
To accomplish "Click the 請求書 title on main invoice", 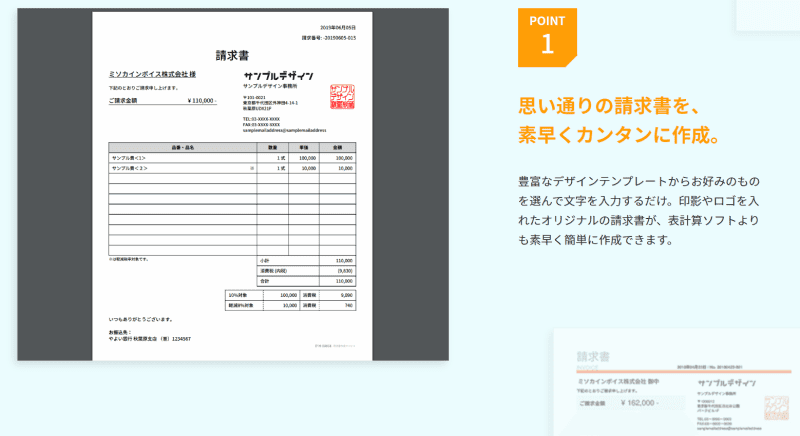I will (x=232, y=56).
